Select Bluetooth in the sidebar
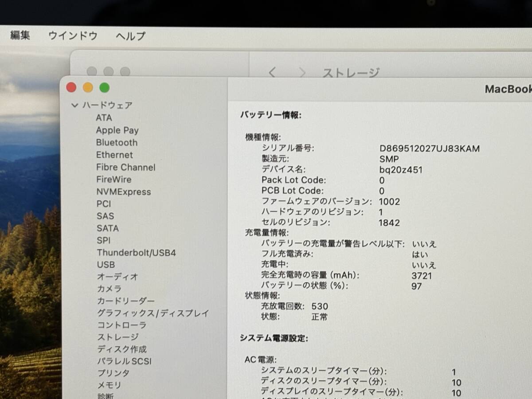Image resolution: width=532 pixels, height=399 pixels. [x=117, y=143]
